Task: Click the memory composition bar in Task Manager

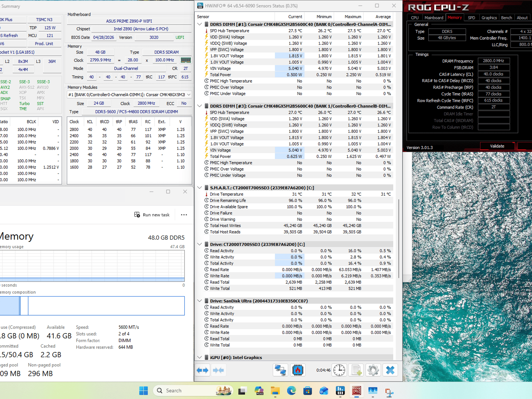Action: (x=92, y=306)
